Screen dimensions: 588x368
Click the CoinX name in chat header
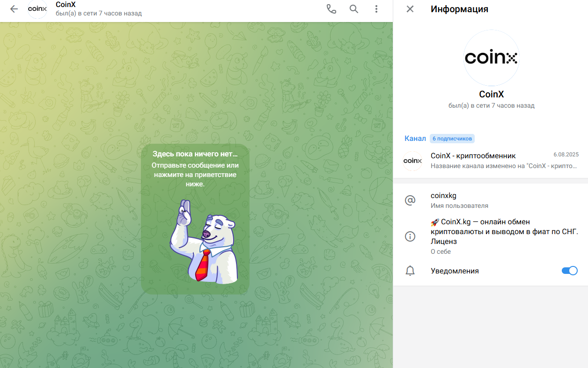coord(66,5)
